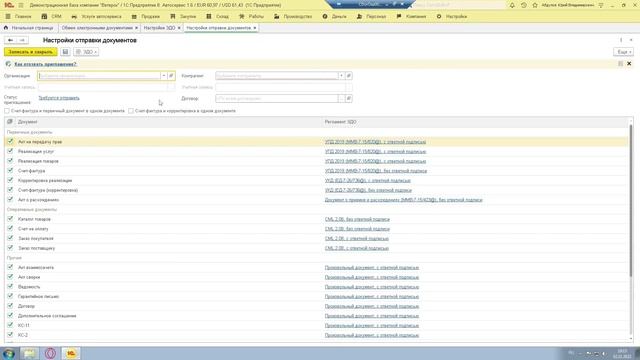Image resolution: width=640 pixels, height=360 pixels.
Task: Open the CRM section menu
Action: pyautogui.click(x=51, y=17)
